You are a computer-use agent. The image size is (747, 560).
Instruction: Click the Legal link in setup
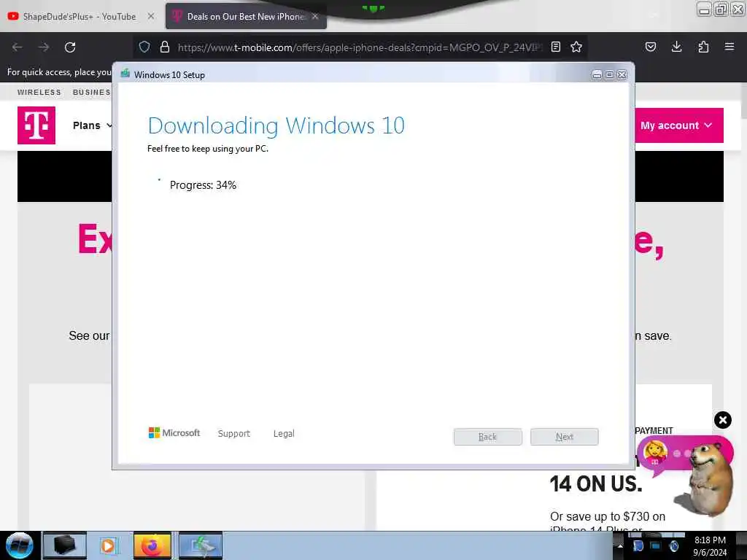coord(284,433)
